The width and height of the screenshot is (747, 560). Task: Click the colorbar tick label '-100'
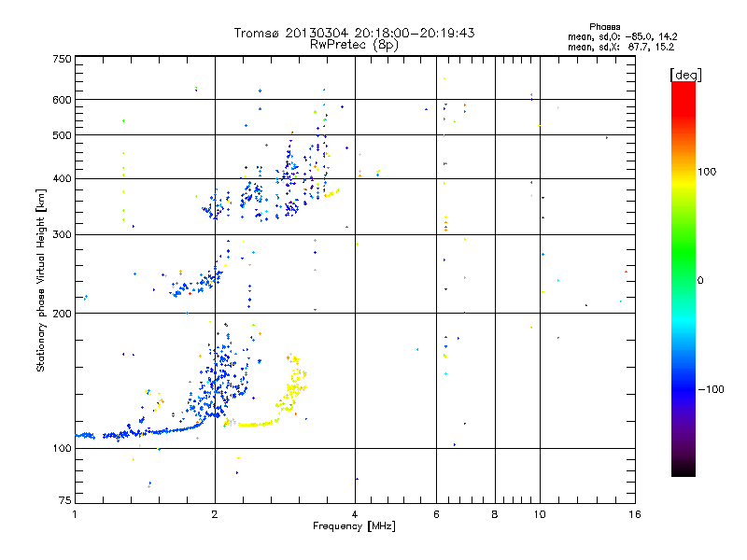point(711,389)
